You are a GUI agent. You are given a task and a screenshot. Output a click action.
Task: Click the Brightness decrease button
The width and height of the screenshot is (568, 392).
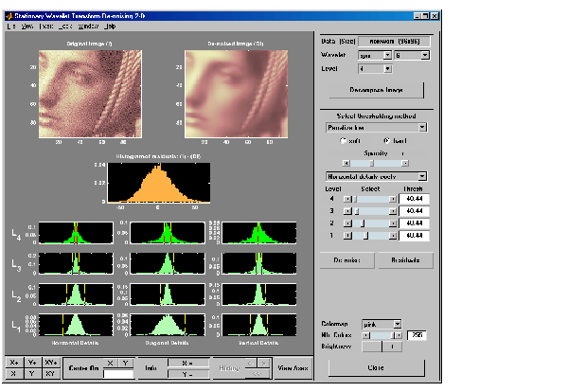372,347
